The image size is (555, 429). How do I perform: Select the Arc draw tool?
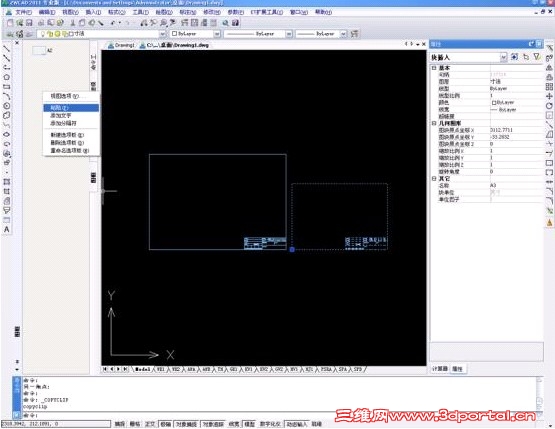[6, 96]
